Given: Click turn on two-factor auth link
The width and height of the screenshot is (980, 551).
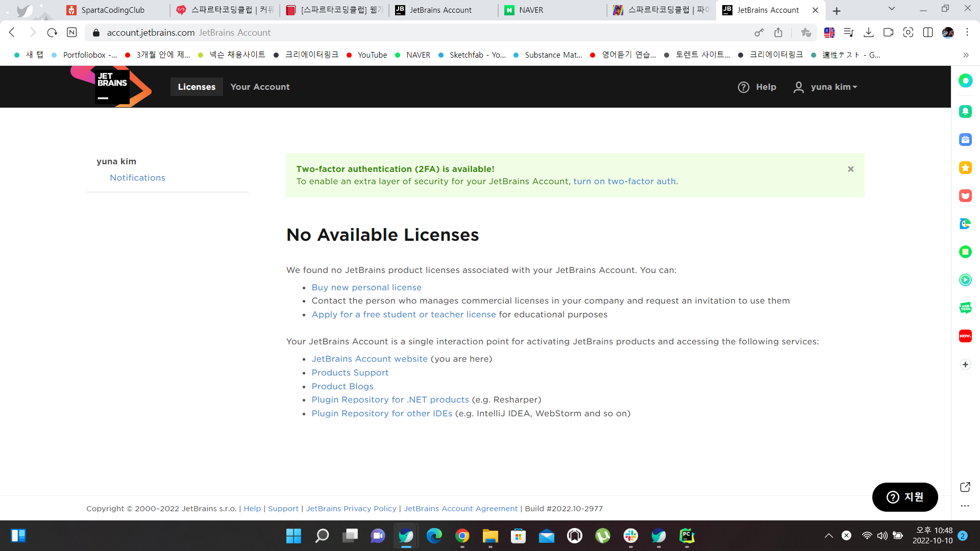Looking at the screenshot, I should [625, 181].
